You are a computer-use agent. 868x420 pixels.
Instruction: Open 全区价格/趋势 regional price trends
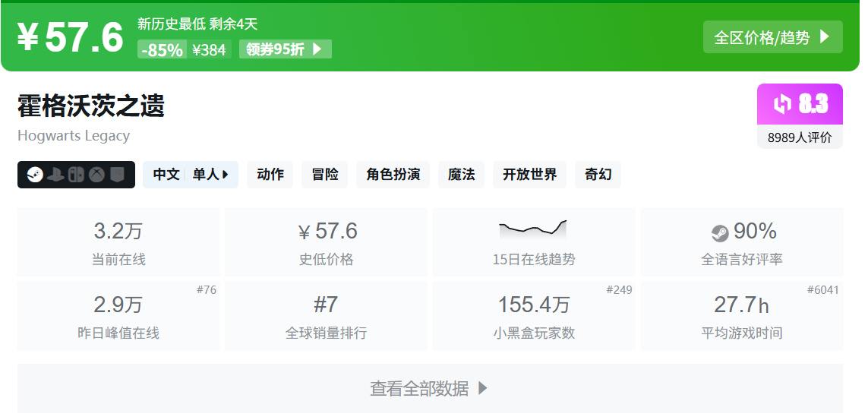tap(773, 37)
